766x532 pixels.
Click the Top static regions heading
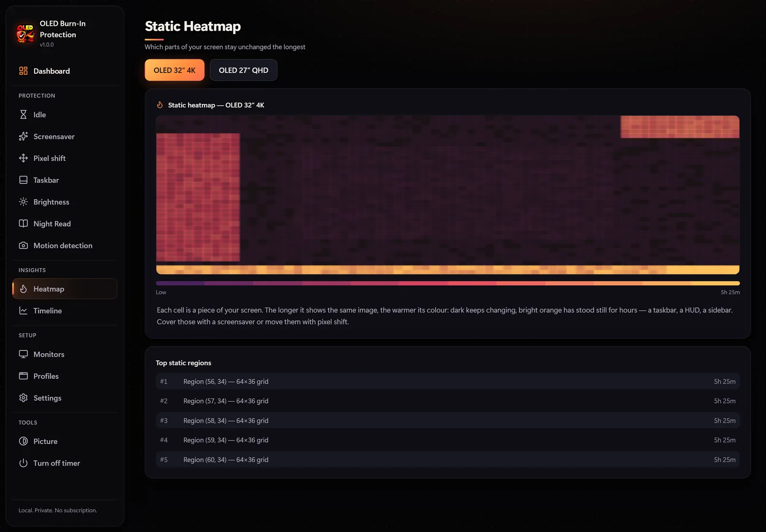click(183, 363)
